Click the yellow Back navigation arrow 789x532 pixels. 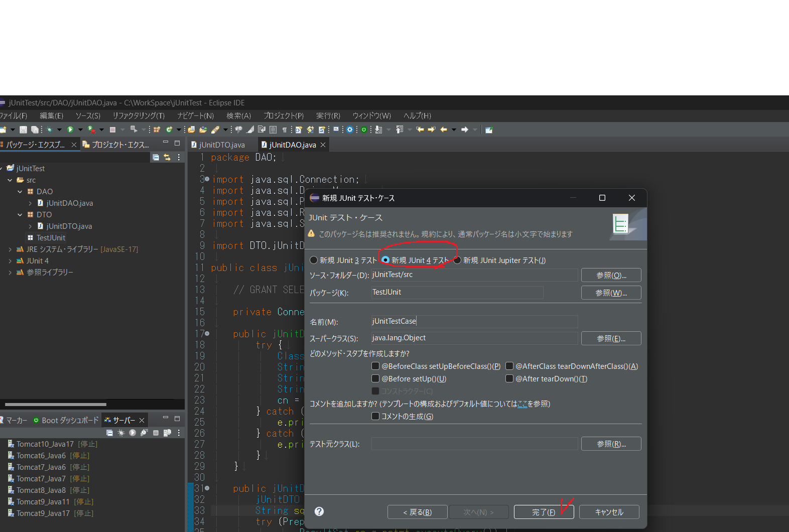click(x=444, y=129)
